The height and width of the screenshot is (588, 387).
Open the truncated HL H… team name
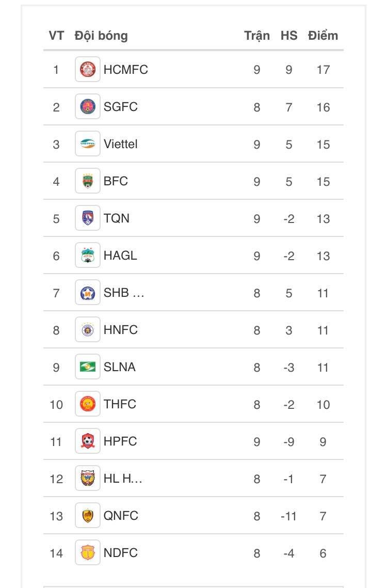[x=123, y=479]
